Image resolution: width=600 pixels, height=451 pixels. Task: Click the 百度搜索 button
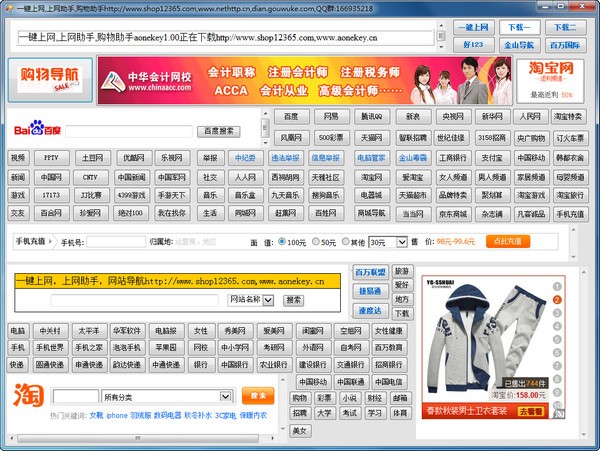[218, 131]
